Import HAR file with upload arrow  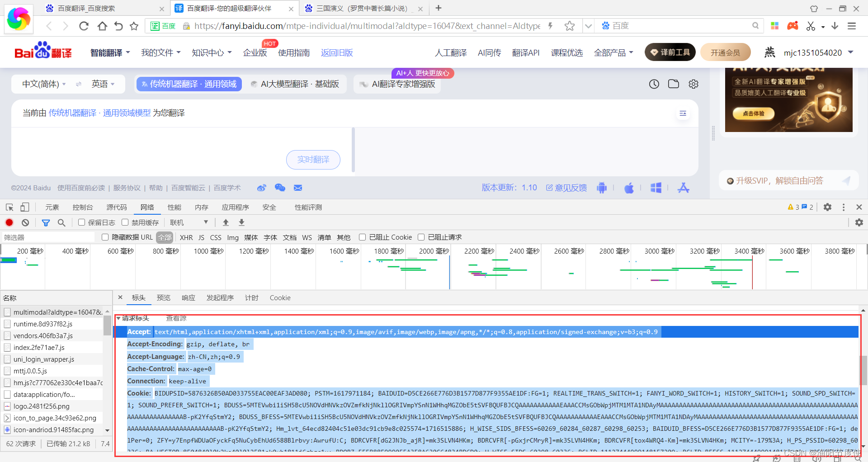[x=226, y=222]
